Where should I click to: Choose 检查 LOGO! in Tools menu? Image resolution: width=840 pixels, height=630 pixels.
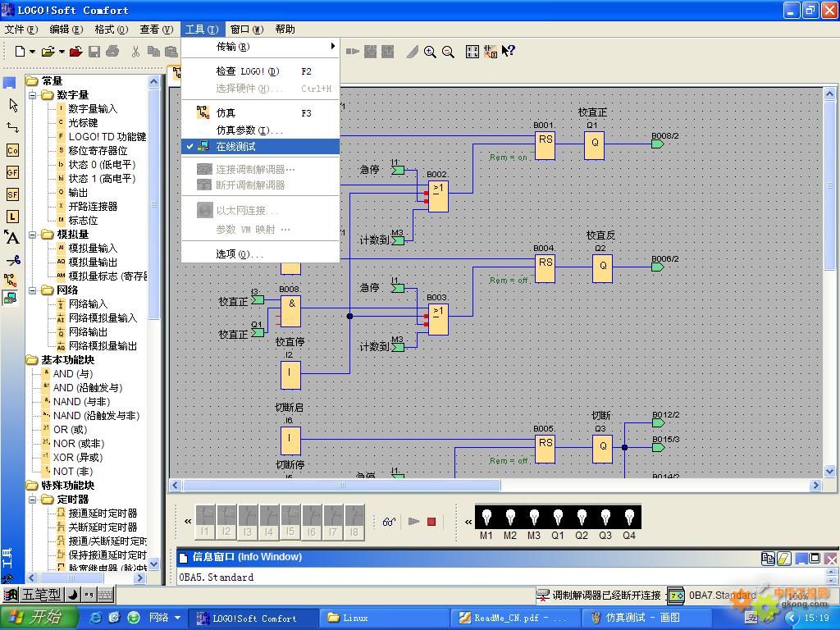[x=260, y=71]
